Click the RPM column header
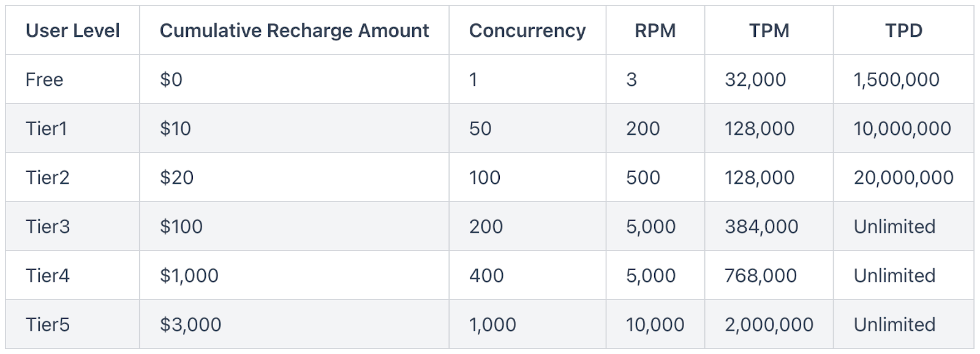The image size is (980, 354). coord(655,31)
